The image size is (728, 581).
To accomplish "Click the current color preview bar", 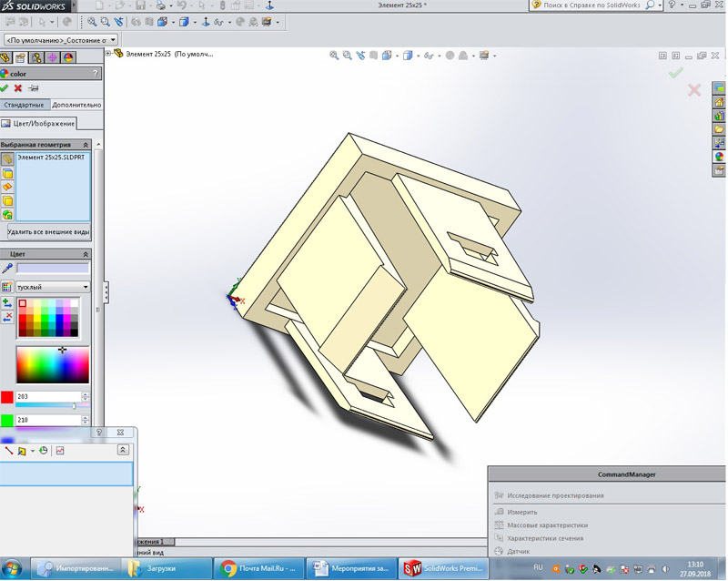I will 53,269.
